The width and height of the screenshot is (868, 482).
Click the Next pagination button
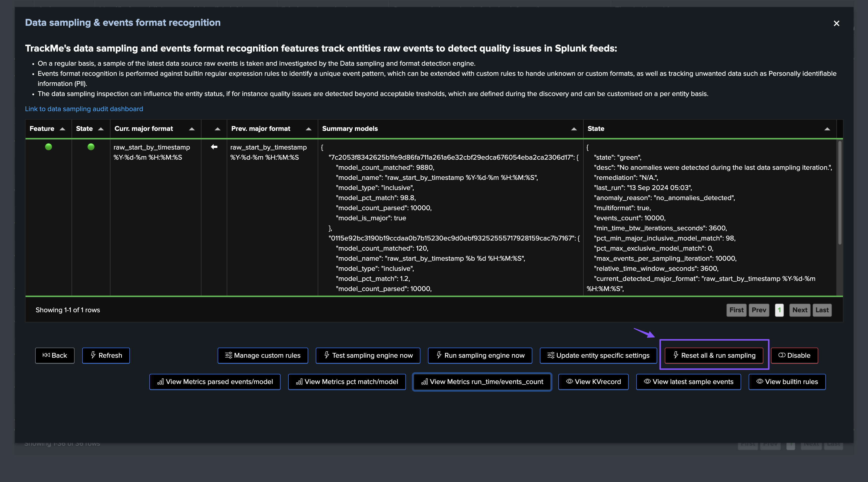point(800,310)
